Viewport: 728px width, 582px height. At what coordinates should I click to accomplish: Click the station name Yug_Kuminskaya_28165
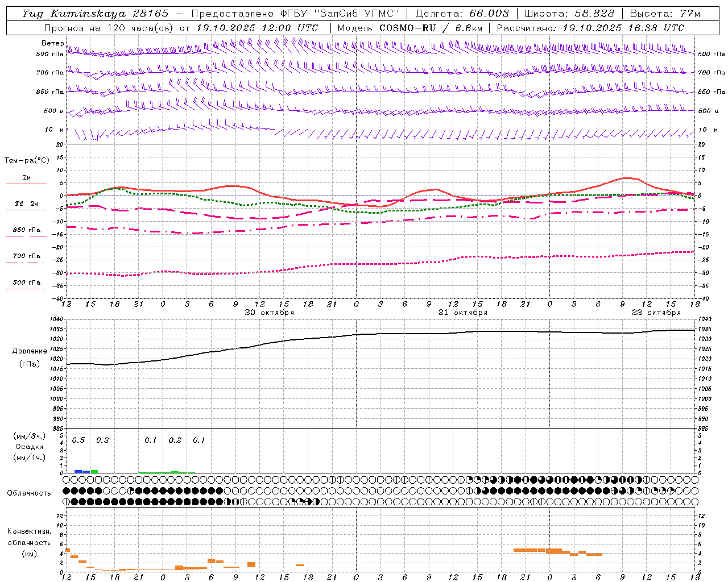pos(95,14)
